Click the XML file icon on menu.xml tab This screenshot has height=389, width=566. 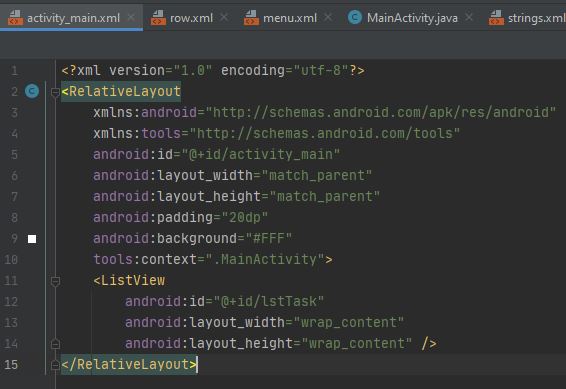pyautogui.click(x=252, y=18)
